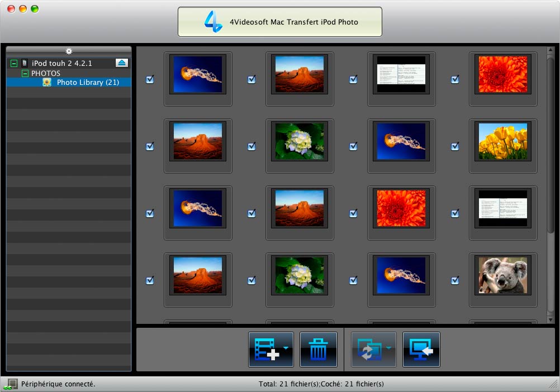
Task: Select the PHOTOS category label
Action: coord(46,73)
